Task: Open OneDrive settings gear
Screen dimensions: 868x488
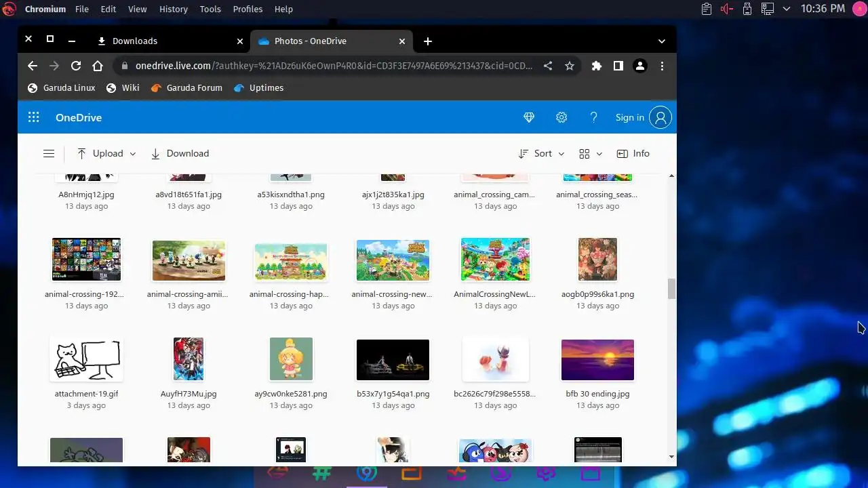Action: pyautogui.click(x=561, y=117)
